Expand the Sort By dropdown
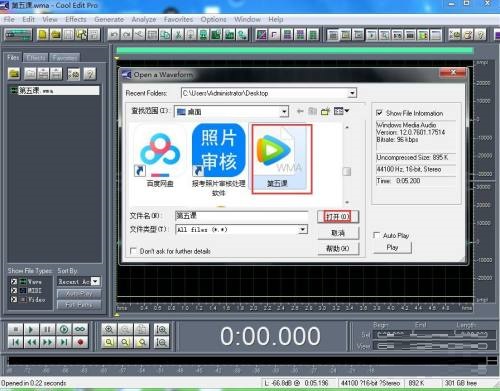The width and height of the screenshot is (500, 391). pyautogui.click(x=95, y=281)
